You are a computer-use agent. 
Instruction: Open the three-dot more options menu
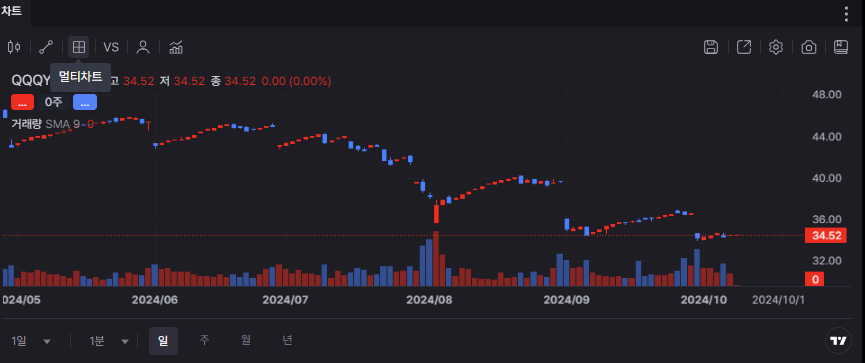coord(846,14)
